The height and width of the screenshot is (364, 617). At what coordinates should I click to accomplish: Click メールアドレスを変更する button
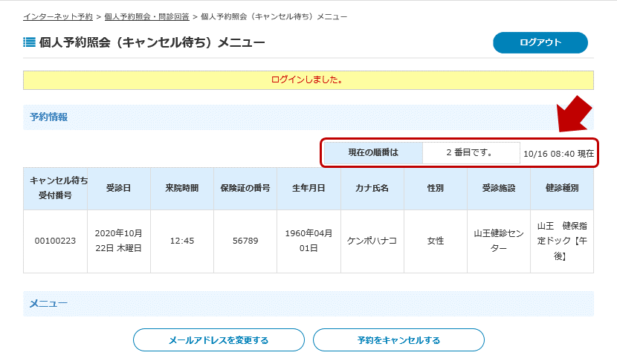click(x=219, y=340)
